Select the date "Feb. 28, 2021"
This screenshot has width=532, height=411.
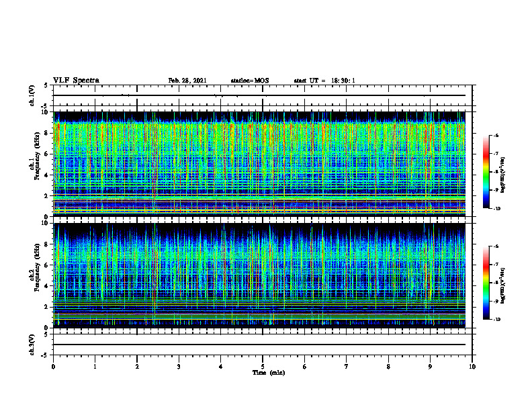pyautogui.click(x=187, y=81)
